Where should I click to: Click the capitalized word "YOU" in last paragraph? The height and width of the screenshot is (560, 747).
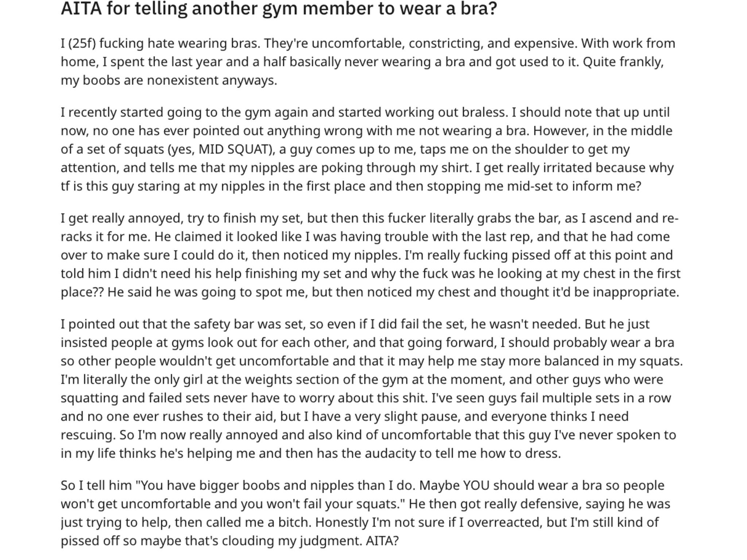coord(476,486)
